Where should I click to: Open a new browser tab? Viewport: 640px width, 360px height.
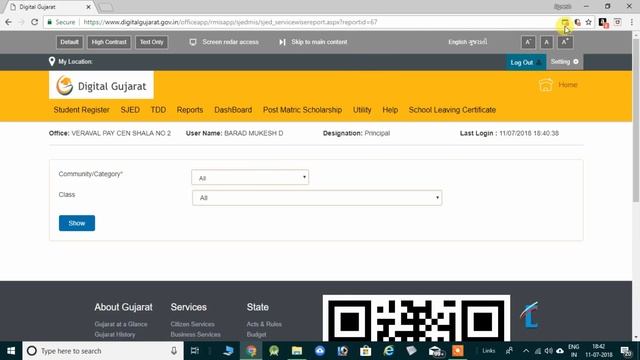[x=106, y=7]
